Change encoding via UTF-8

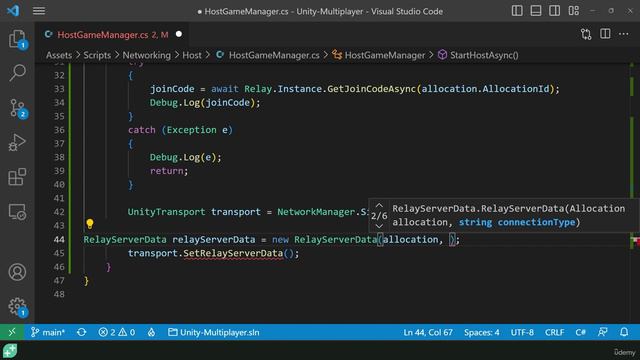pyautogui.click(x=522, y=332)
